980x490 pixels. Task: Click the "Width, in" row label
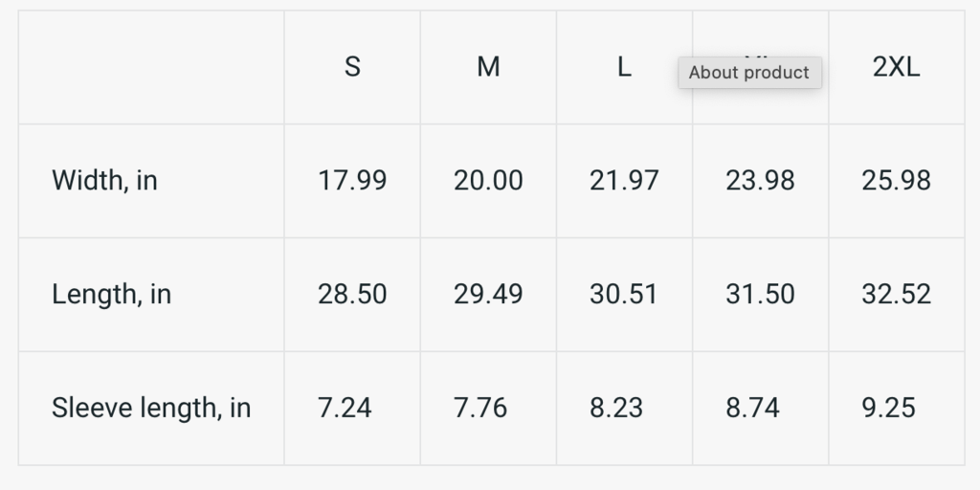point(104,180)
